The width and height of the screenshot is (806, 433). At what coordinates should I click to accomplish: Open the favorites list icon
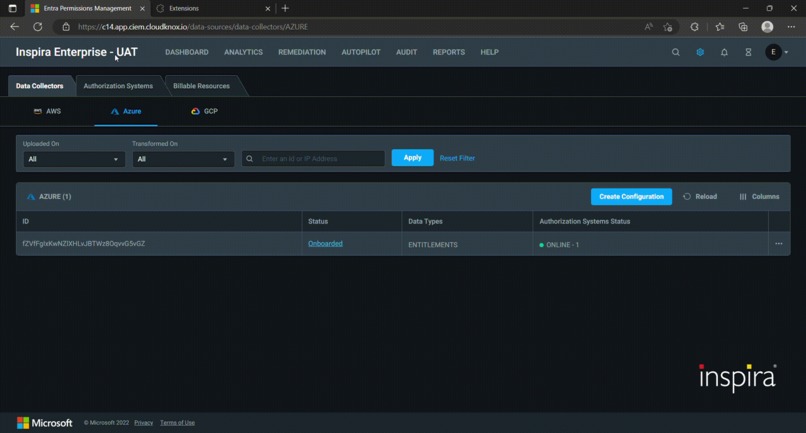(x=720, y=27)
